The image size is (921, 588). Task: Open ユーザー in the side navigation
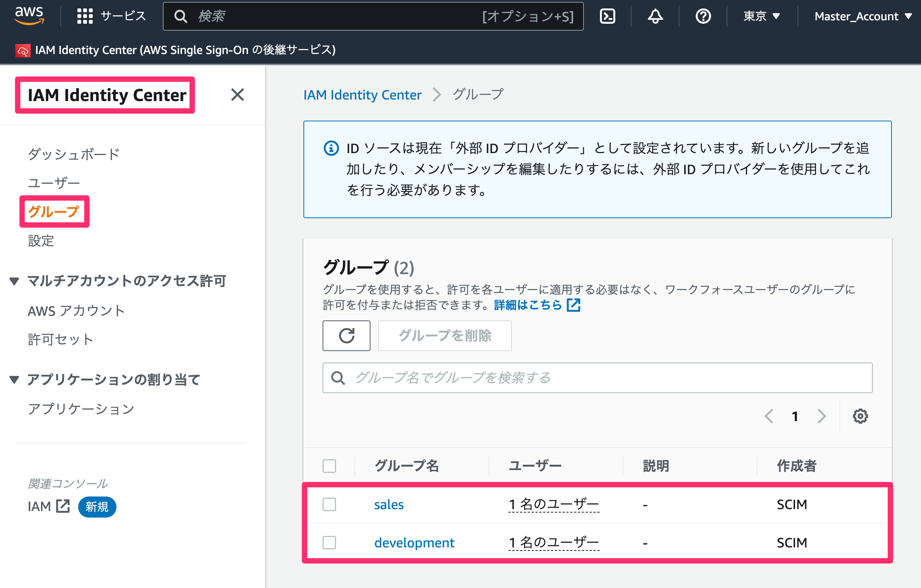coord(54,183)
